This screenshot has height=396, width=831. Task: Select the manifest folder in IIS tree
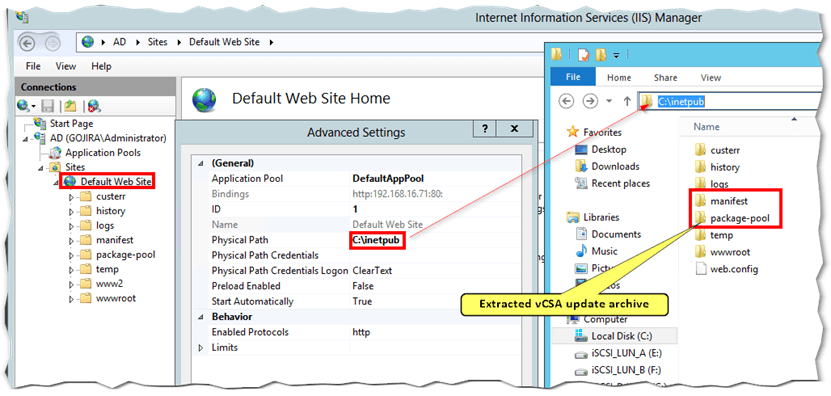pyautogui.click(x=114, y=240)
